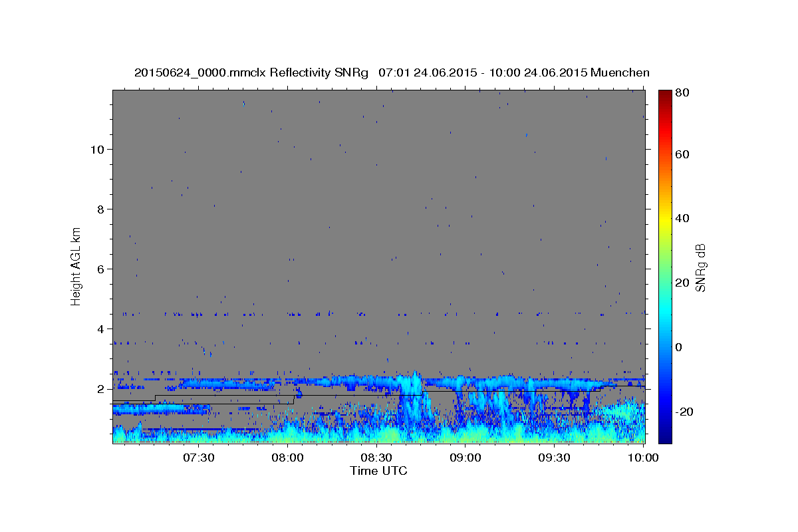Pick the dark red top of the colorbar

pyautogui.click(x=665, y=94)
